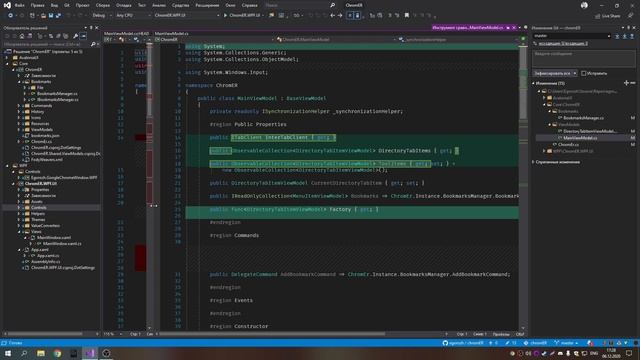Toggle the highlighted preview-selected-items button in Solution Explorer
Viewport: 640px width, 360px height.
pos(83,36)
